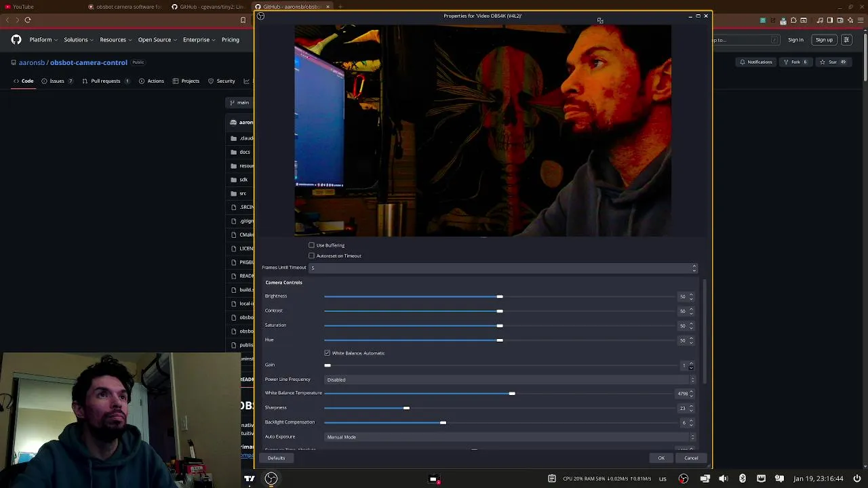Image resolution: width=868 pixels, height=488 pixels.
Task: Click the Backlight Compensation slider handle
Action: [443, 422]
